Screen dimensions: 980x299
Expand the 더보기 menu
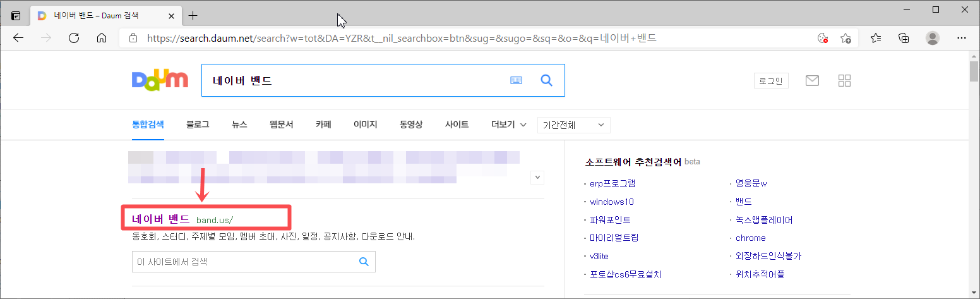click(509, 125)
